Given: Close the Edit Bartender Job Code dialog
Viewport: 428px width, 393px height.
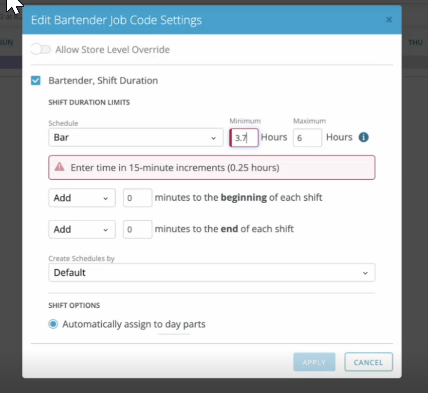Looking at the screenshot, I should coord(389,20).
